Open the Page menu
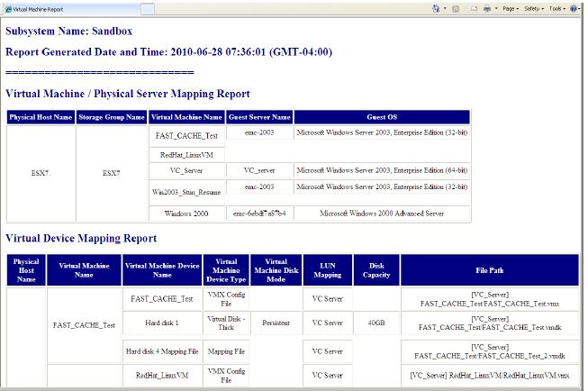 [x=511, y=9]
